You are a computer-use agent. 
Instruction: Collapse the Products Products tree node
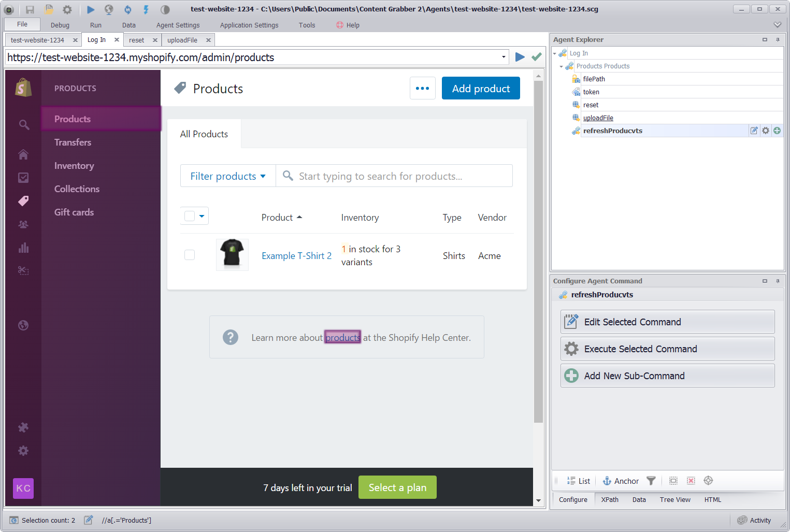[x=561, y=66]
